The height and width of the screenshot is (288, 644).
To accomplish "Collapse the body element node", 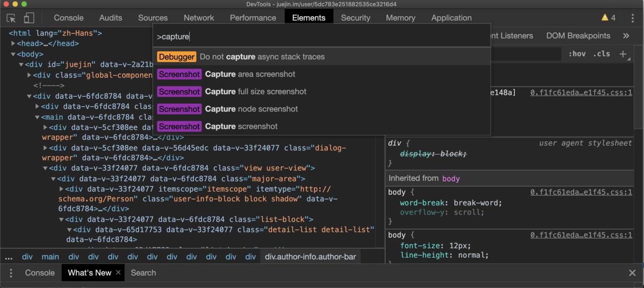I will [x=14, y=54].
